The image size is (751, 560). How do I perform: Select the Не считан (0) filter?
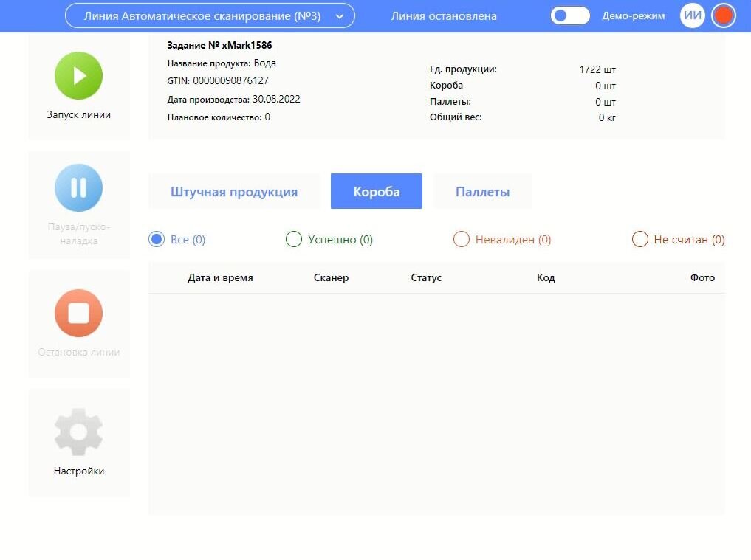(639, 239)
